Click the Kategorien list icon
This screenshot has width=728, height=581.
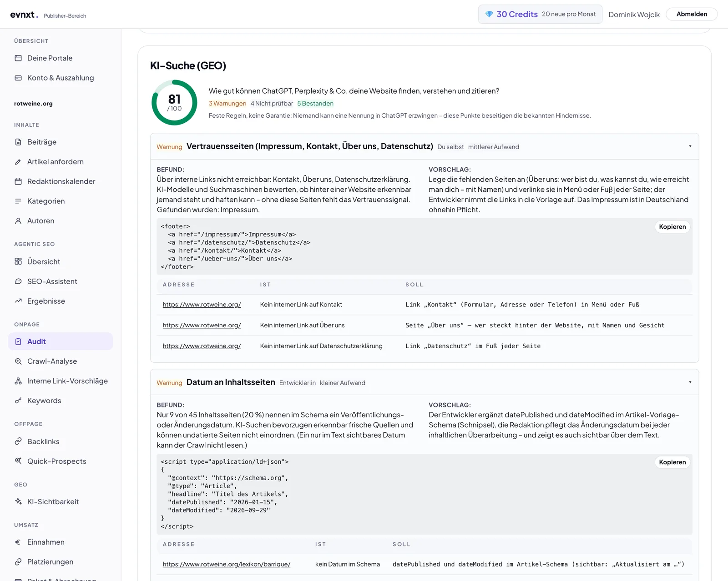pyautogui.click(x=18, y=201)
